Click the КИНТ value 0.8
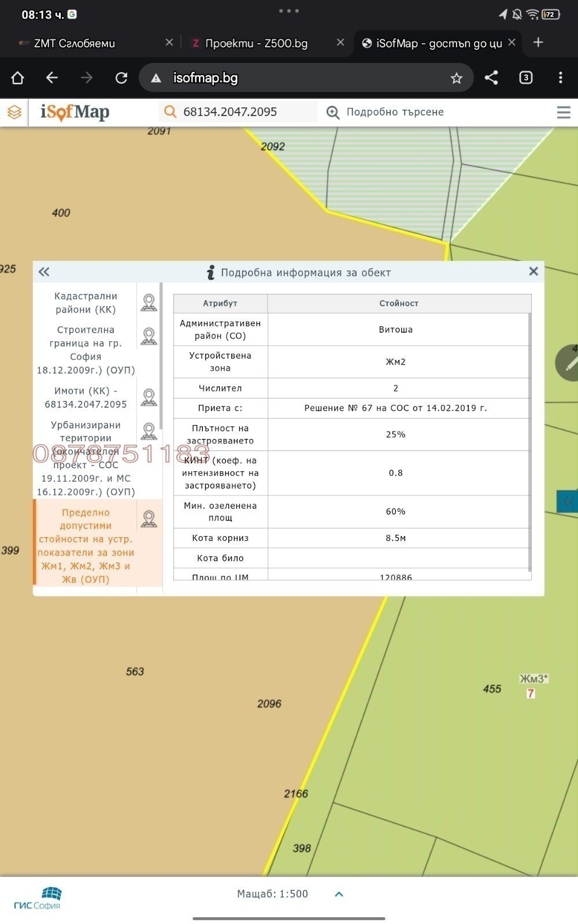Screen dimensions: 578x924 [396, 473]
